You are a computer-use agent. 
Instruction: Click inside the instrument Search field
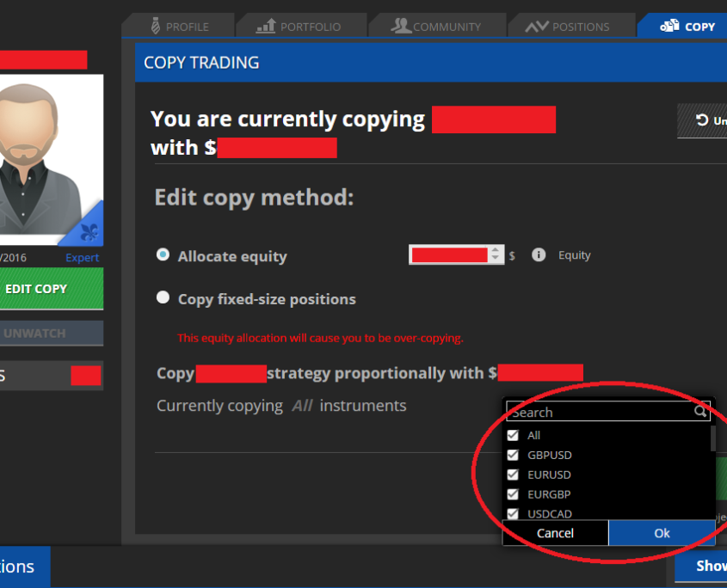click(x=601, y=413)
